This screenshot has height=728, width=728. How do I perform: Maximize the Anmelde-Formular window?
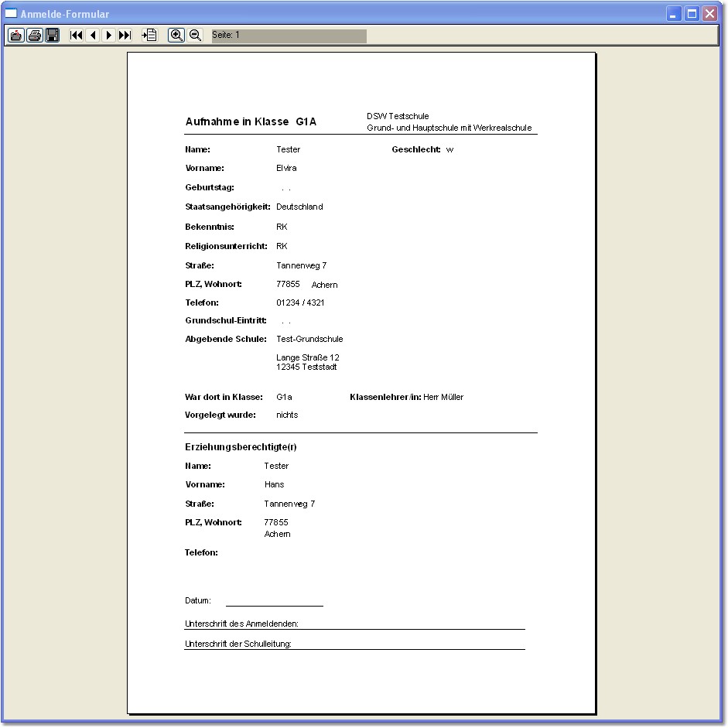pos(692,14)
